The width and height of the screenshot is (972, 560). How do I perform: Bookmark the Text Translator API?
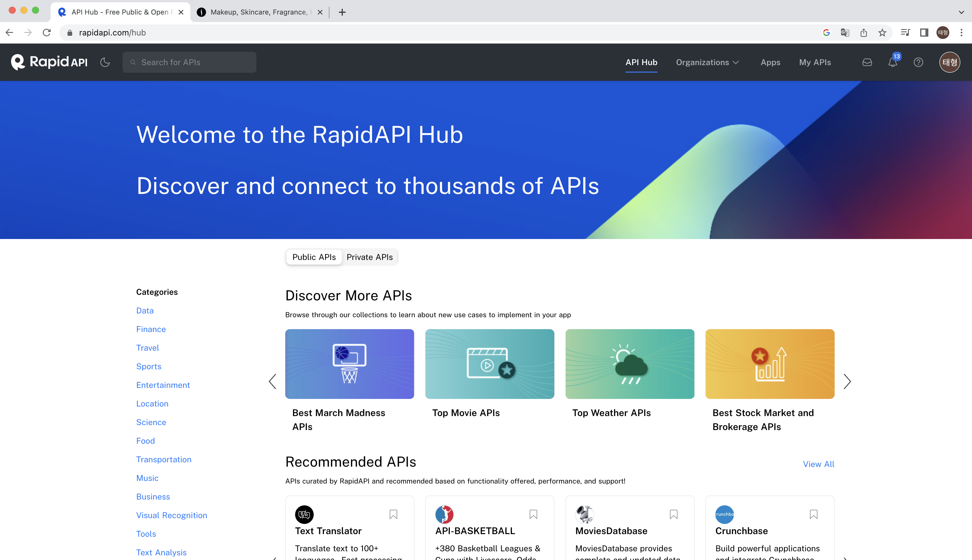[x=393, y=514]
